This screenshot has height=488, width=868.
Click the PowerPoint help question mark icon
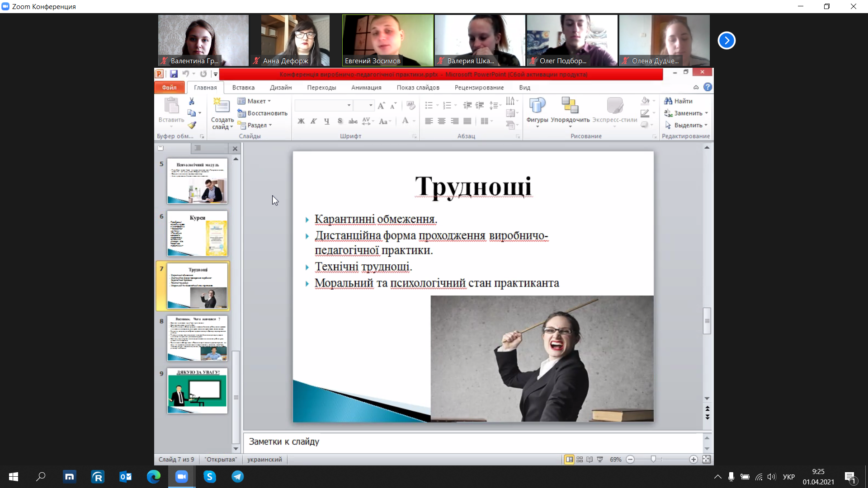[708, 87]
